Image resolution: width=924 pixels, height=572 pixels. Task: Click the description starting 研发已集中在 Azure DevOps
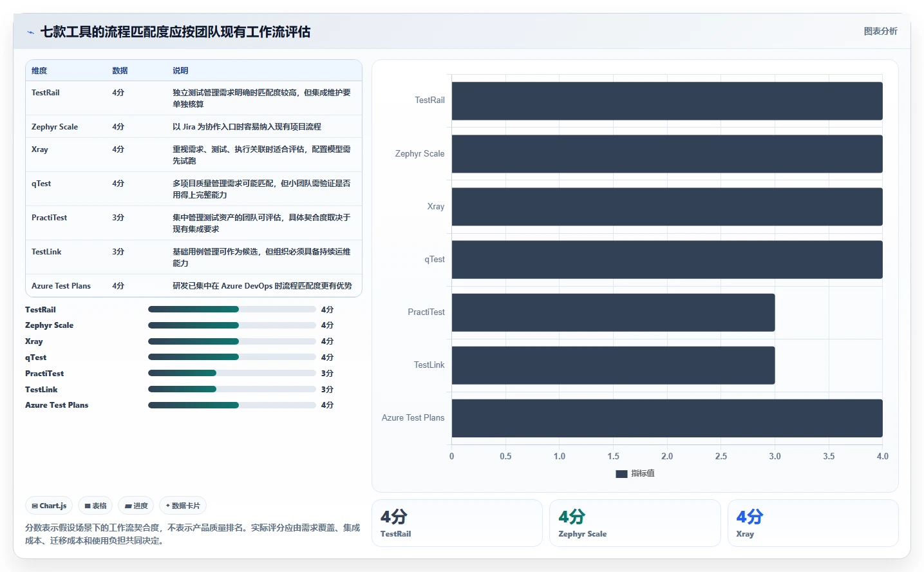pos(262,286)
